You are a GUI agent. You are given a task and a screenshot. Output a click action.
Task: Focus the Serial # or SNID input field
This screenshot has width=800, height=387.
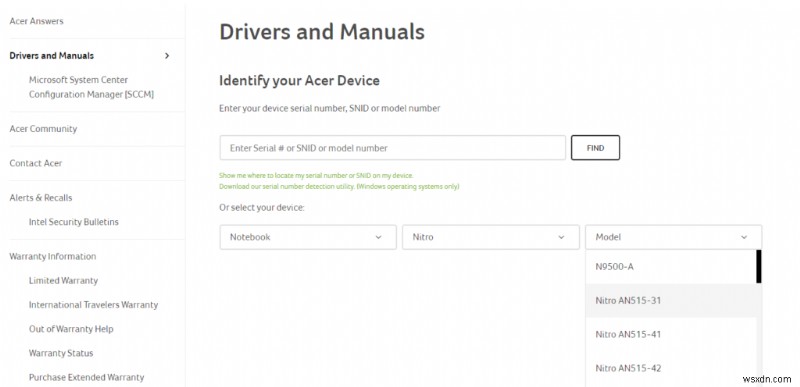tap(392, 148)
